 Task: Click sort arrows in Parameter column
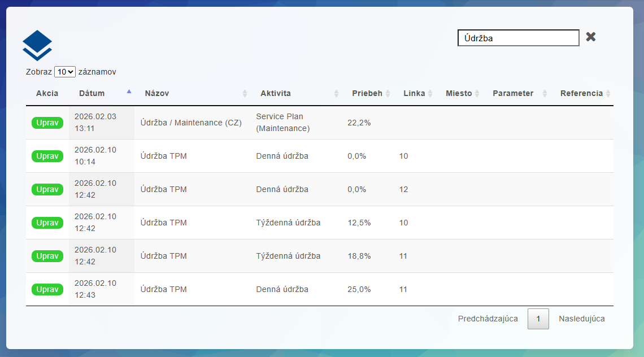pos(545,94)
